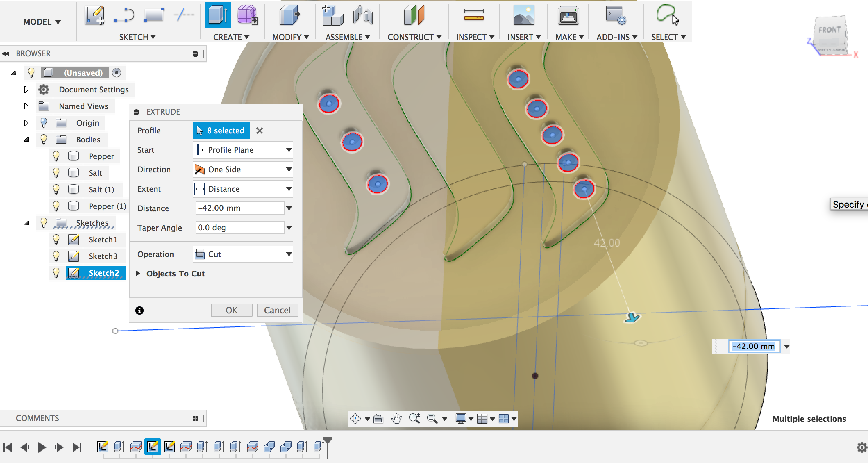Click the Select lasso icon
Viewport: 868px width, 463px height.
coord(667,15)
